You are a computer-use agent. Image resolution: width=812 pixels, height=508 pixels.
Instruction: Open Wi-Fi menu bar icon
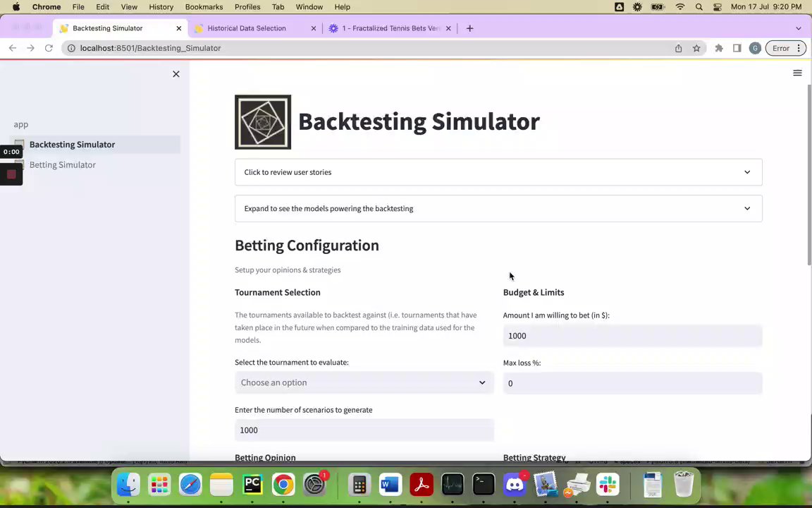(680, 7)
